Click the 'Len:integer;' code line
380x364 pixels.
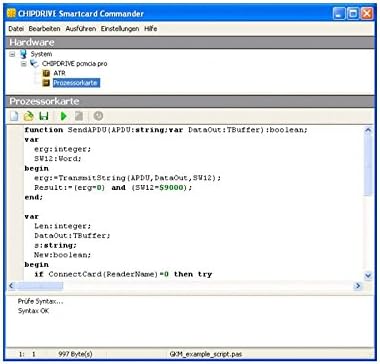click(62, 226)
